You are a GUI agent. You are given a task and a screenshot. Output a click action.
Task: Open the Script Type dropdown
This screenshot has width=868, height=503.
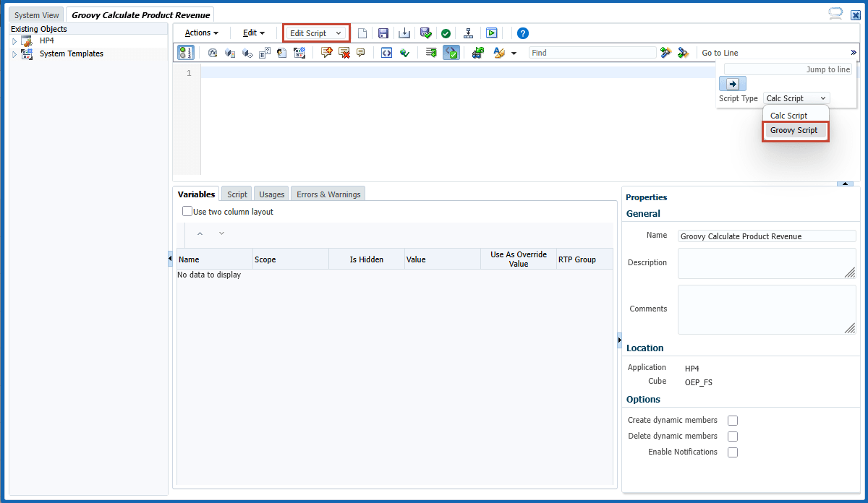click(821, 98)
